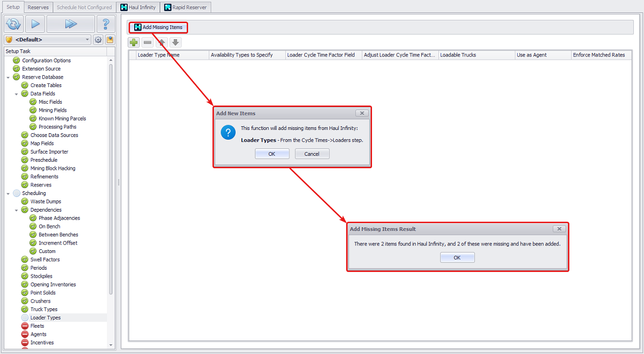This screenshot has width=644, height=354.
Task: Collapse the Data Fields tree node
Action: tap(16, 94)
